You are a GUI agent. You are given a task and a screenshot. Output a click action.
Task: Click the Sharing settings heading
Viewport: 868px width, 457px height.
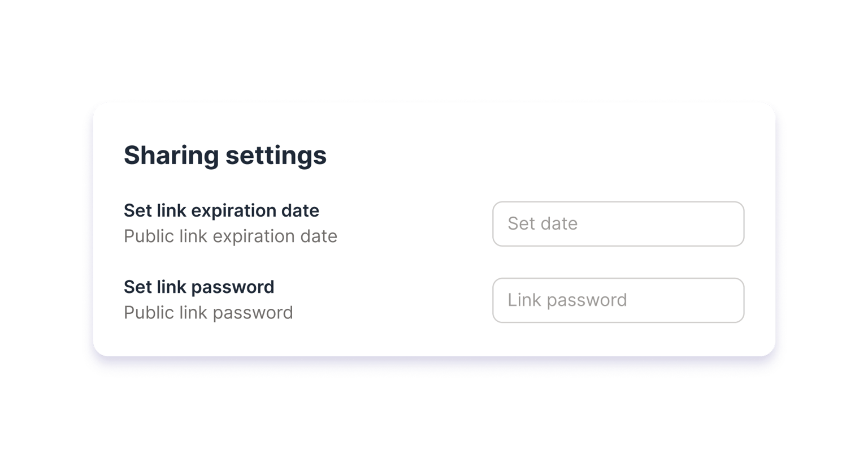point(225,155)
